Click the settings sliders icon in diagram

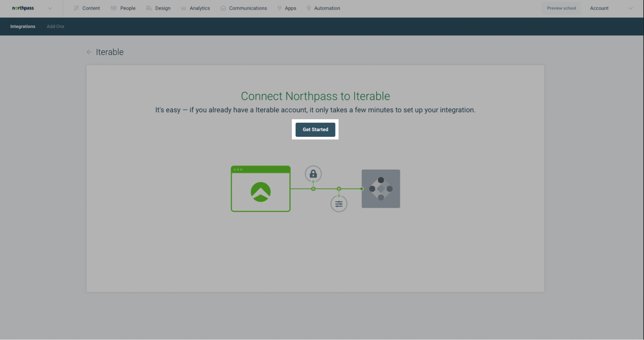tap(339, 204)
